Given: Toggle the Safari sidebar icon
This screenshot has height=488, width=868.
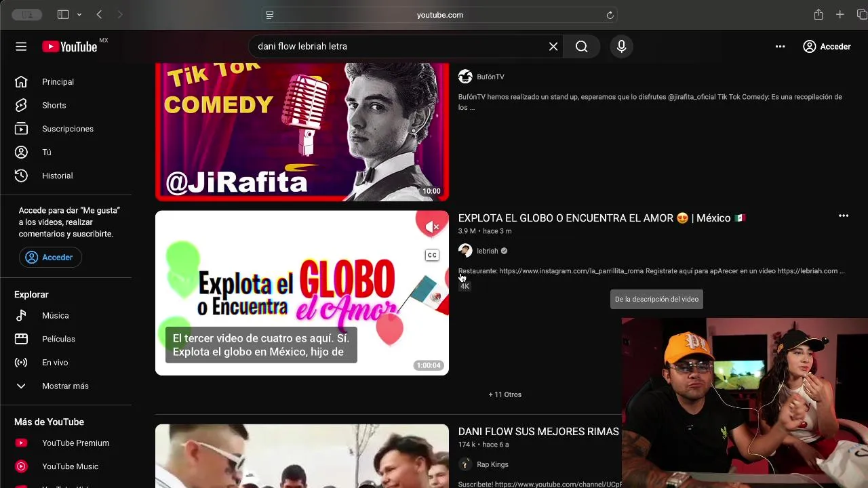Looking at the screenshot, I should (x=63, y=14).
